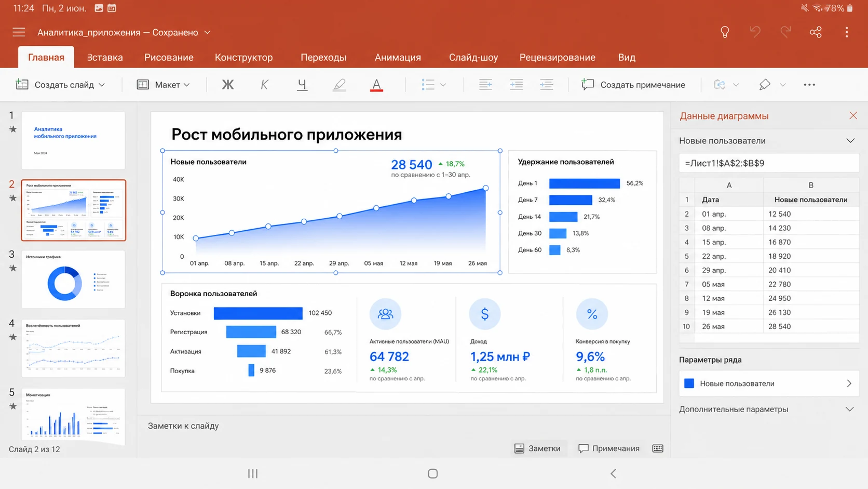
Task: Toggle Bold (Ж) text formatting
Action: pos(227,85)
